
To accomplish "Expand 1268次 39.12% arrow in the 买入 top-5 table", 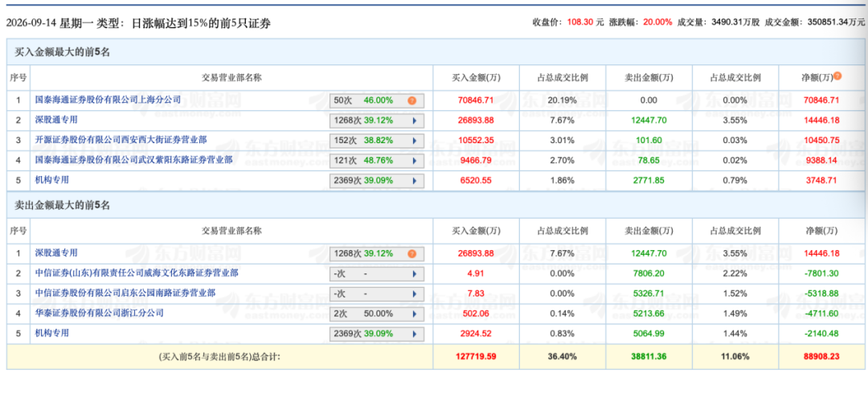I will click(x=414, y=121).
